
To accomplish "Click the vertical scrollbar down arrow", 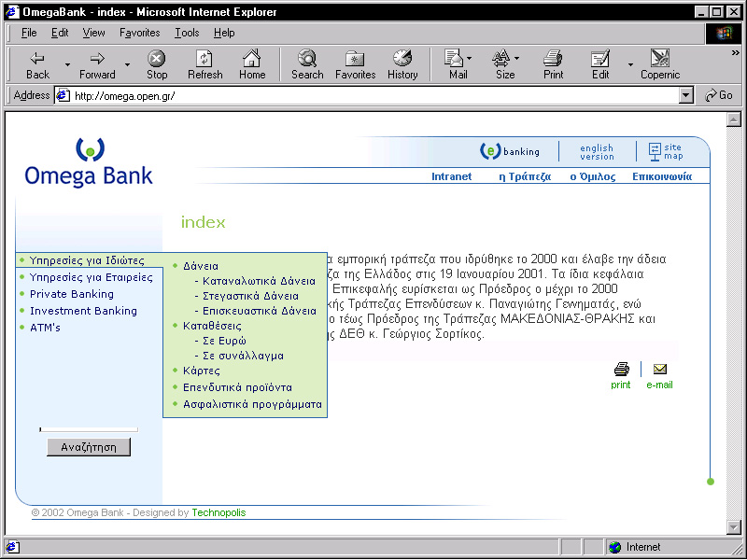I will coord(734,526).
